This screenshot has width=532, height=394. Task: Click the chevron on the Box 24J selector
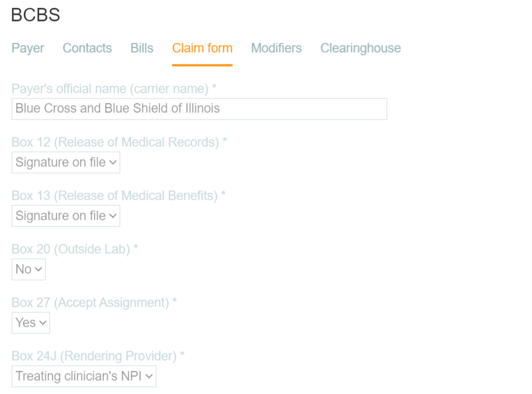(x=149, y=376)
